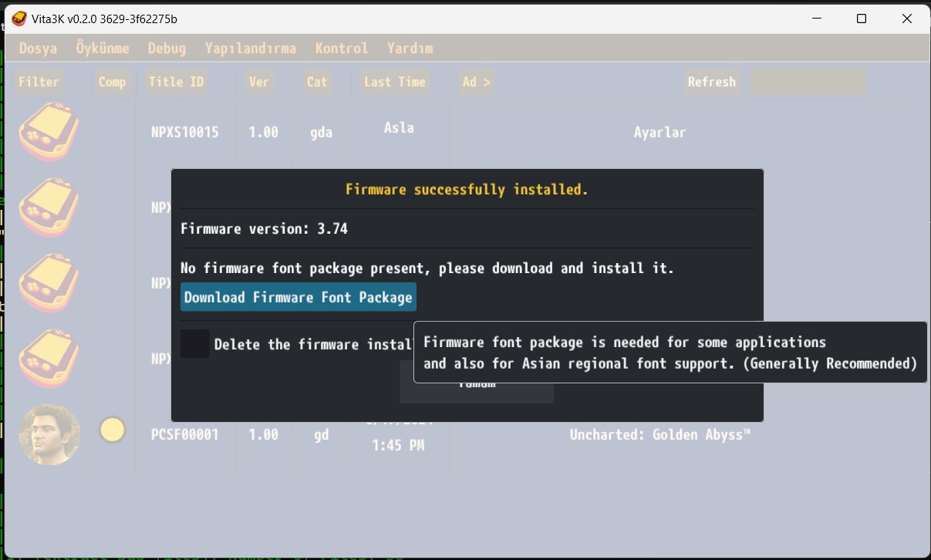This screenshot has width=931, height=560.
Task: Open the Filter dropdown button
Action: click(x=39, y=82)
